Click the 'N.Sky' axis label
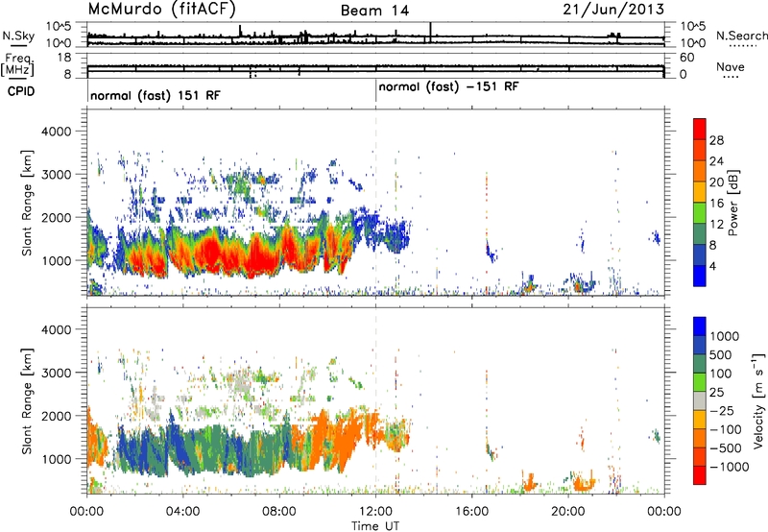 click(x=18, y=36)
